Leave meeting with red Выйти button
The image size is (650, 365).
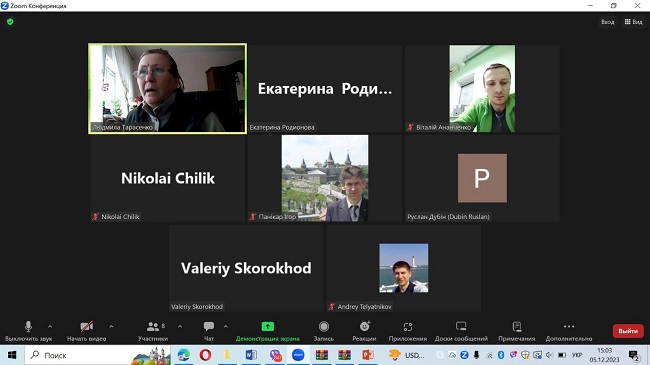628,331
